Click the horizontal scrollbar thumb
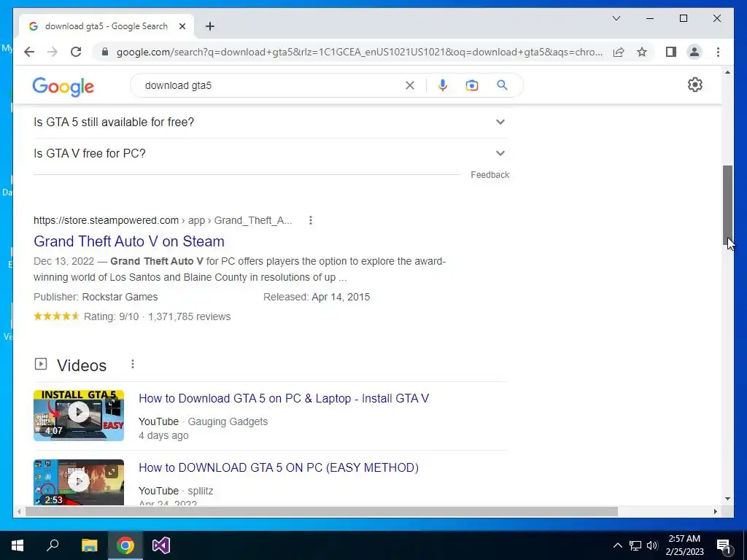The height and width of the screenshot is (560, 747). pyautogui.click(x=322, y=511)
